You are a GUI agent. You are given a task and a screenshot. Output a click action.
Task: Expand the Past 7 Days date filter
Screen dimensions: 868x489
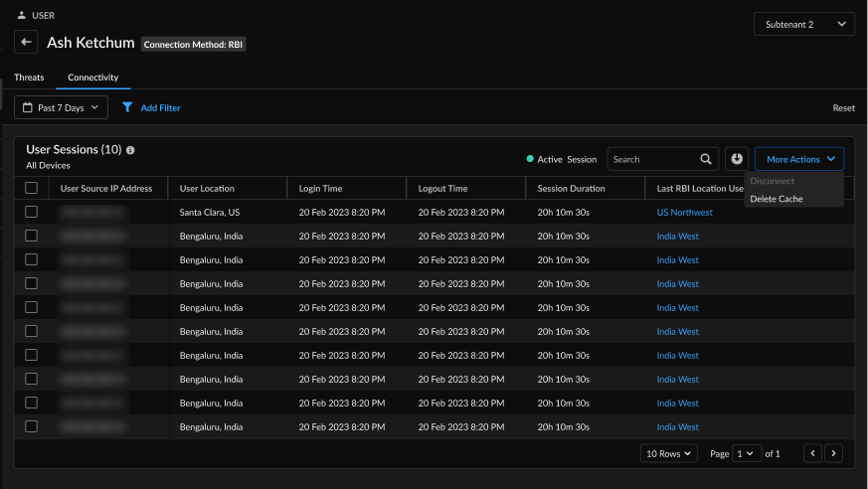(61, 107)
